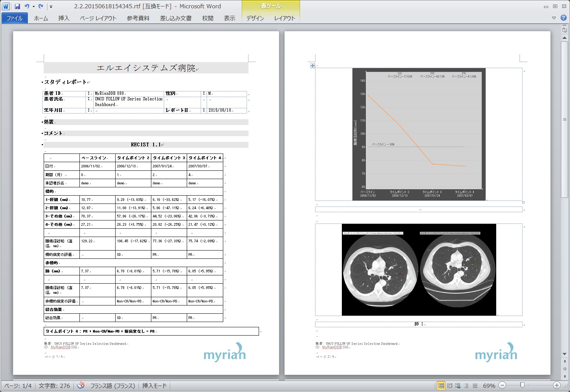Enable Print Layout view button
Image resolution: width=570 pixels, height=392 pixels.
click(x=441, y=386)
